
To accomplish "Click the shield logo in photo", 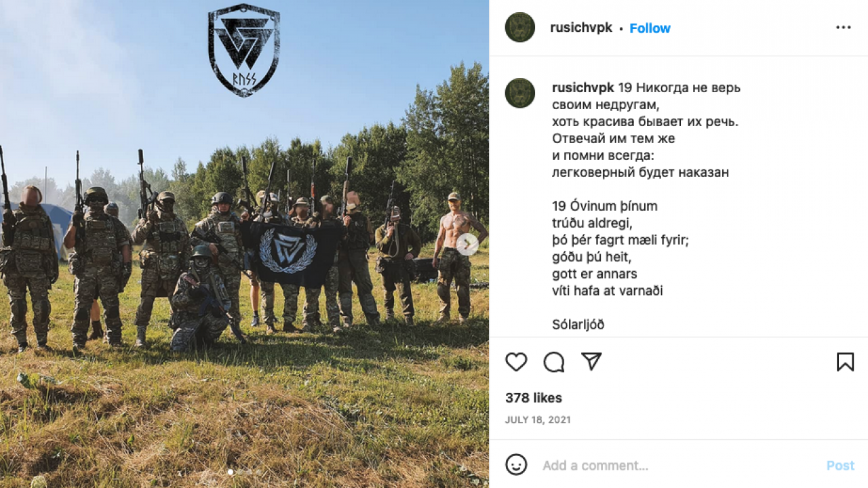I will coord(243,50).
